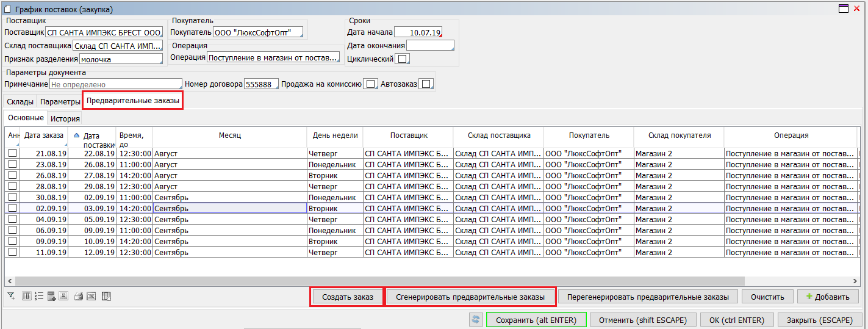Click the sigma sum icon
868x329 pixels.
pyautogui.click(x=63, y=297)
